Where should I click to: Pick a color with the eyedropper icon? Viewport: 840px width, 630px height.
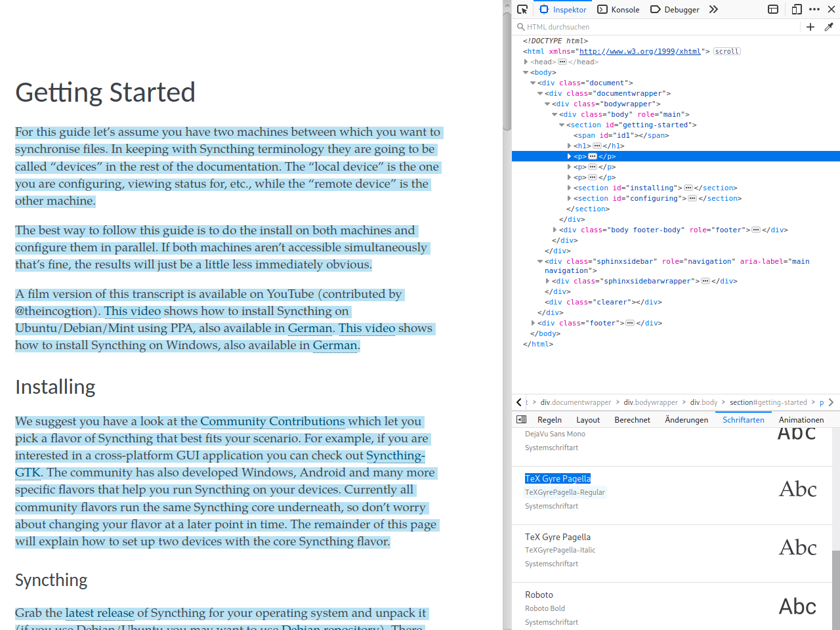(x=829, y=27)
